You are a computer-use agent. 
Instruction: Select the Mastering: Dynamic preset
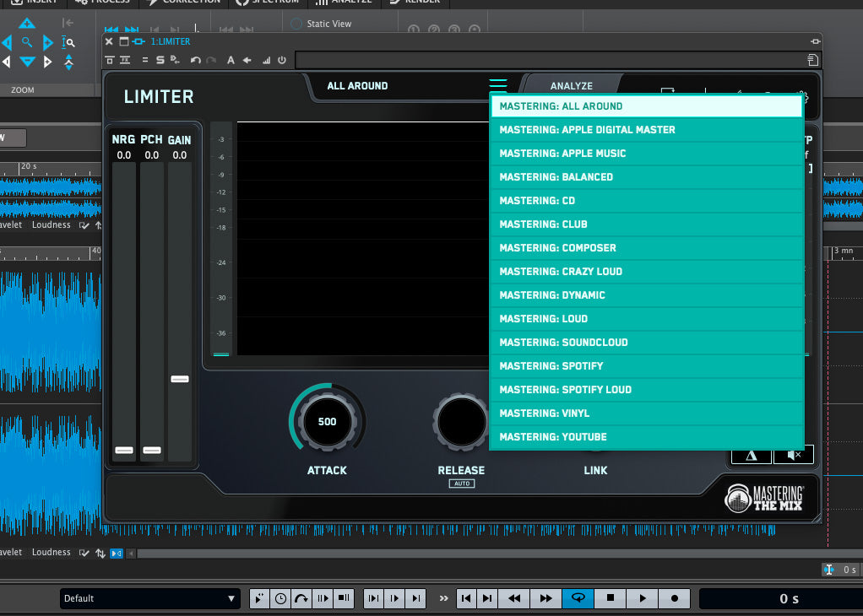coord(647,295)
